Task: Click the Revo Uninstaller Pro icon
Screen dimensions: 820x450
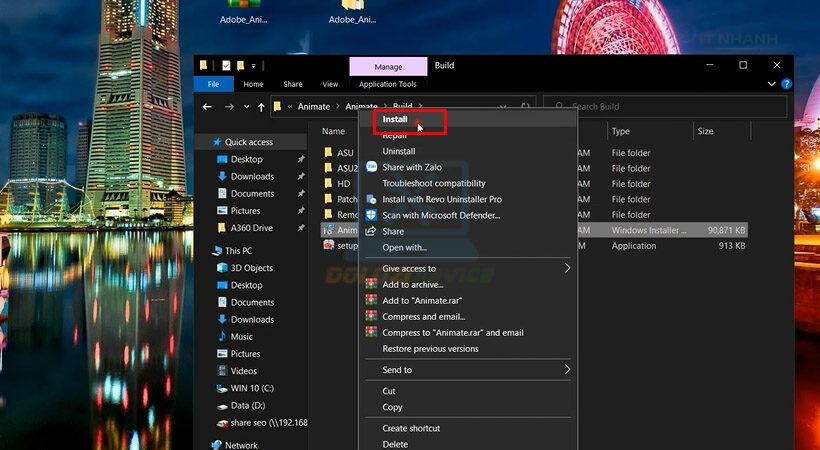Action: click(x=371, y=199)
